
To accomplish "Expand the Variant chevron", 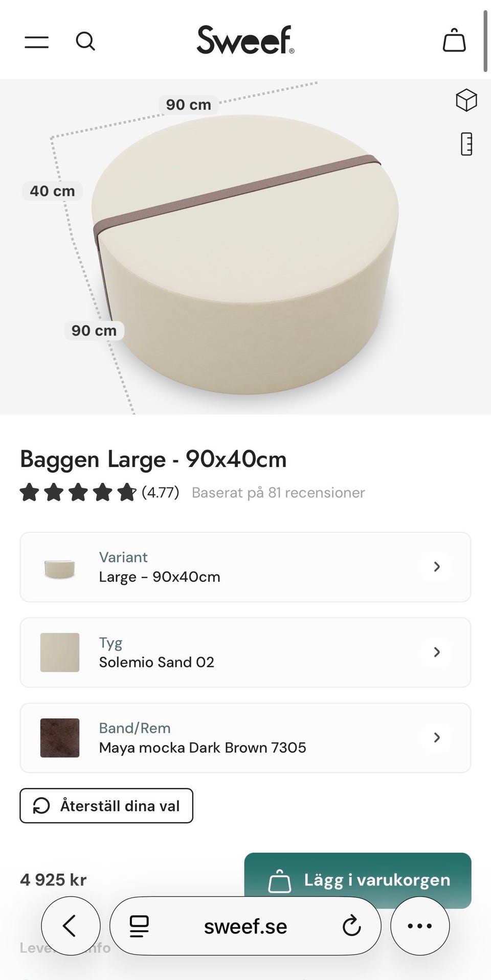I will (x=436, y=567).
